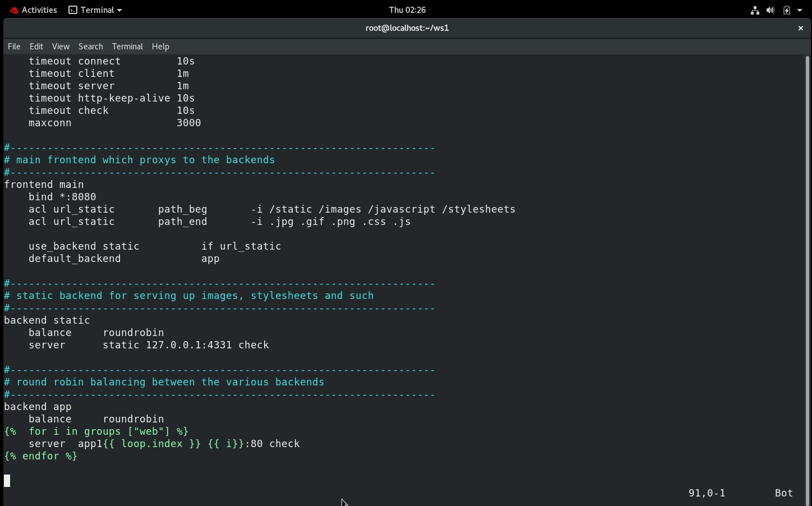Open the Edit menu
This screenshot has width=812, height=506.
pos(36,47)
